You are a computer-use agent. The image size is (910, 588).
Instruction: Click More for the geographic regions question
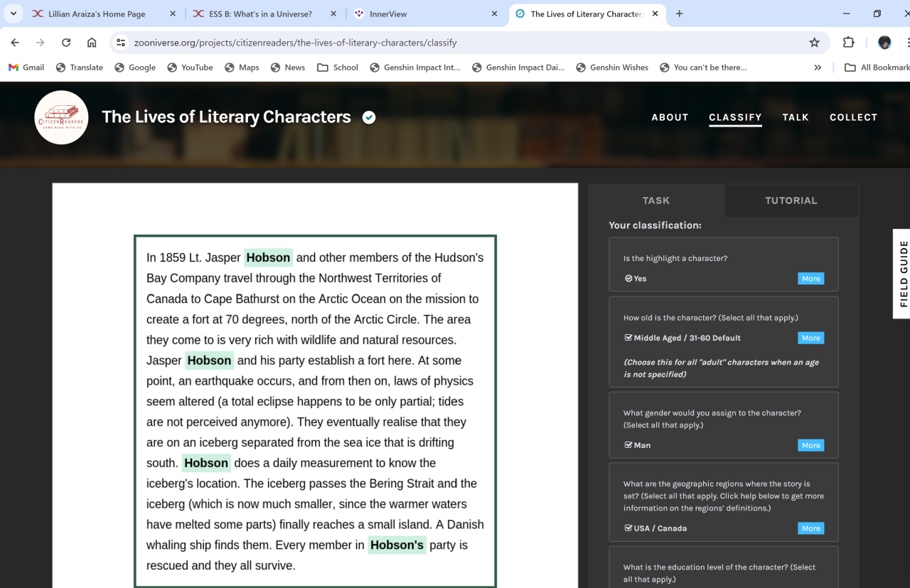click(x=810, y=528)
